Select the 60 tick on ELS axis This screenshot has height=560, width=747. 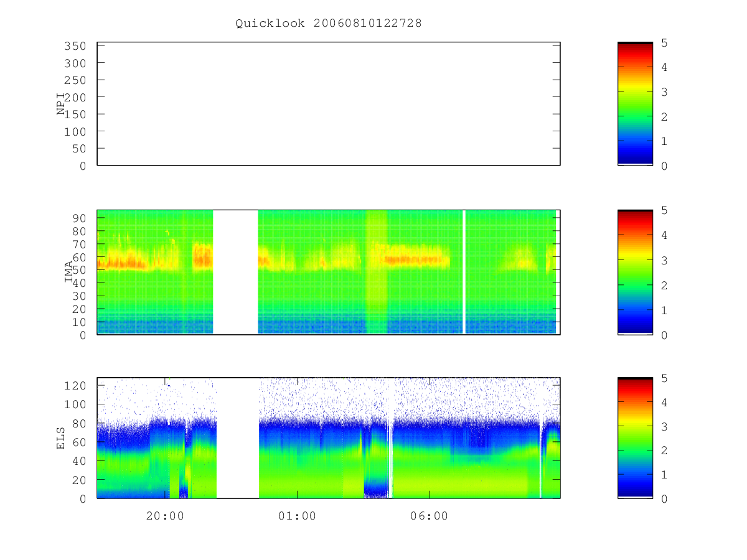(78, 442)
